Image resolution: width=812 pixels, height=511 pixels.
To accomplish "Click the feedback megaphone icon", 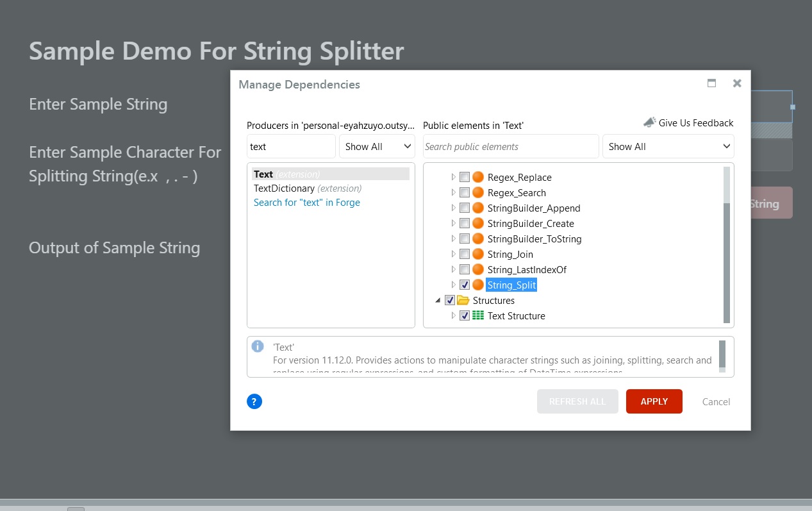I will (650, 122).
